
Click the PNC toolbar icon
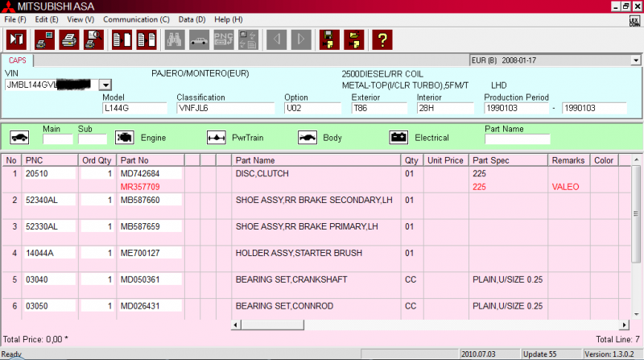coord(224,39)
